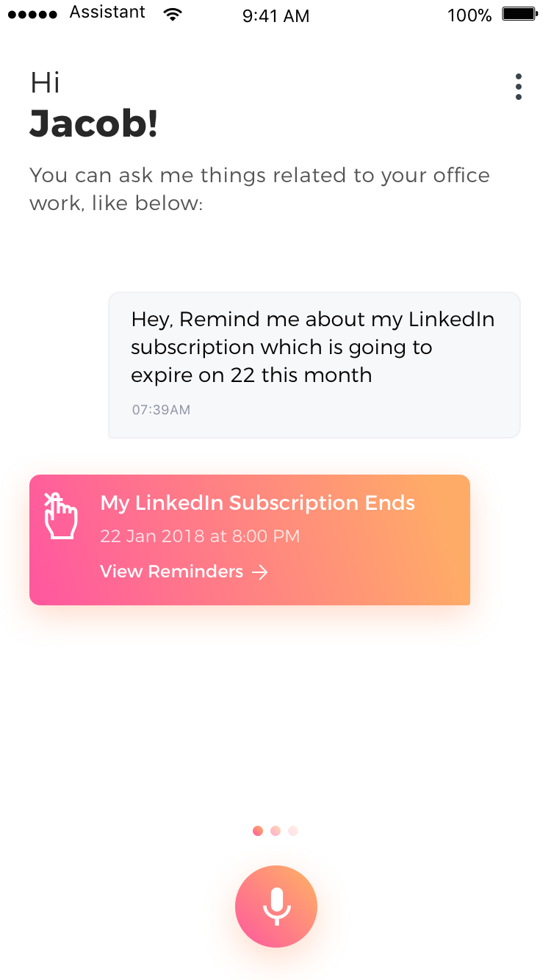This screenshot has height=980, width=551.
Task: Select the first page indicator dot
Action: pos(258,831)
